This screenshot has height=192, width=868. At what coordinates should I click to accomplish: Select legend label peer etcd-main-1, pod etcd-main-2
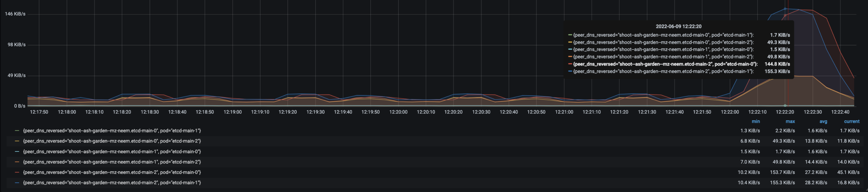[112, 162]
